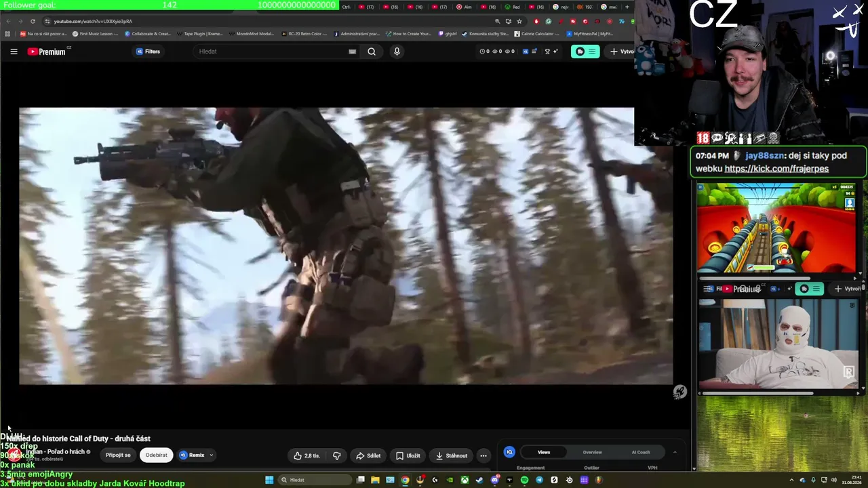Screen dimensions: 868x488
Task: Open Steam from the taskbar
Action: click(479, 480)
